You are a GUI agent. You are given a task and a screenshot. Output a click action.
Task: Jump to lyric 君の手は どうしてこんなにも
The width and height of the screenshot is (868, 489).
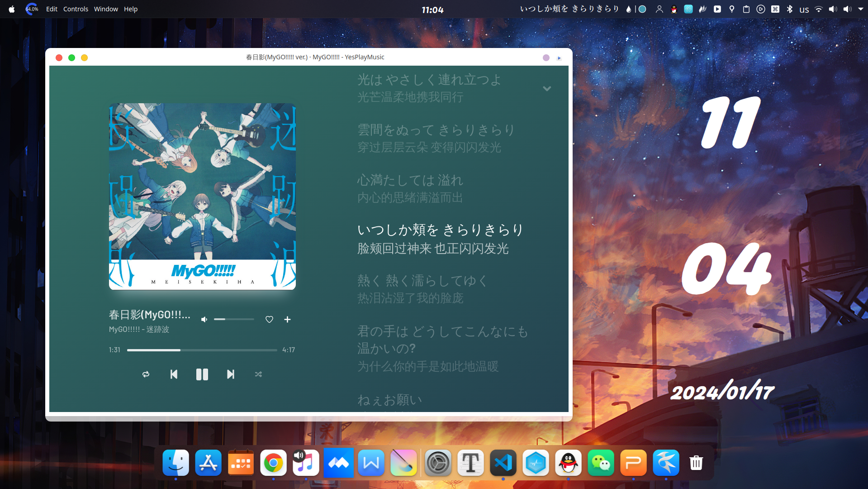click(x=443, y=331)
